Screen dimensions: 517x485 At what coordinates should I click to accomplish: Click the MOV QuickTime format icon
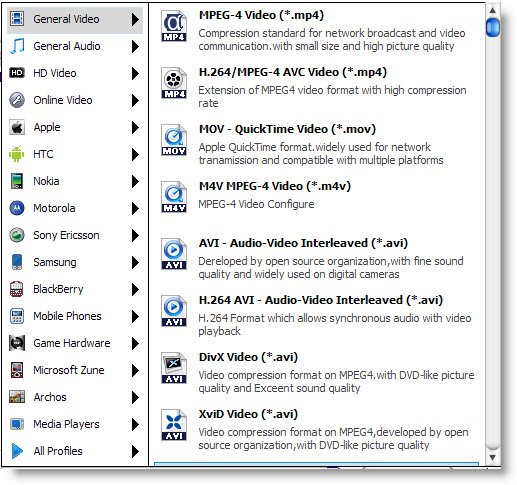click(174, 140)
